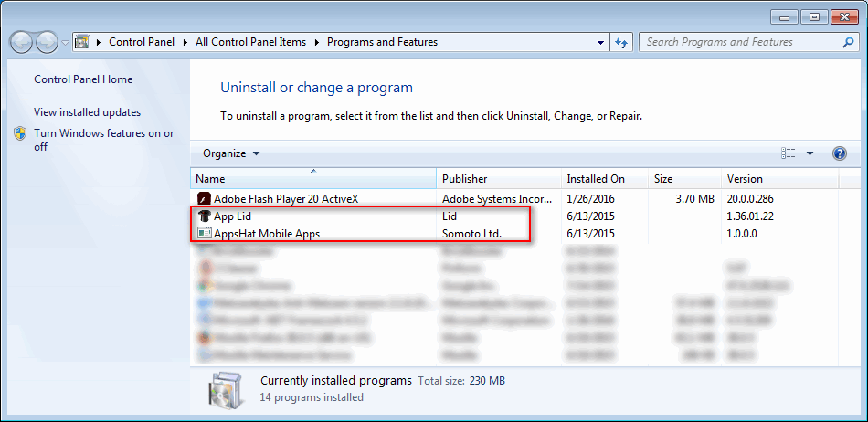Select Programs and Features breadcrumb
The width and height of the screenshot is (868, 422).
point(383,42)
